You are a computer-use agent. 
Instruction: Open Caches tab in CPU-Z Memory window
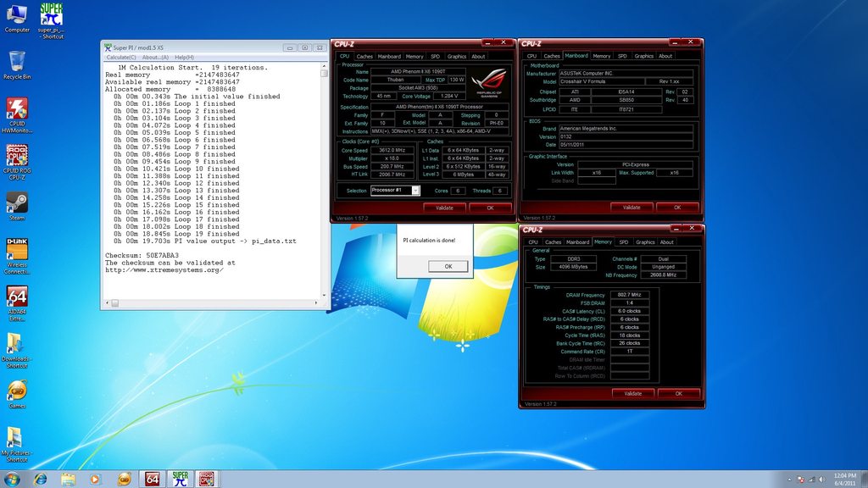pyautogui.click(x=553, y=241)
